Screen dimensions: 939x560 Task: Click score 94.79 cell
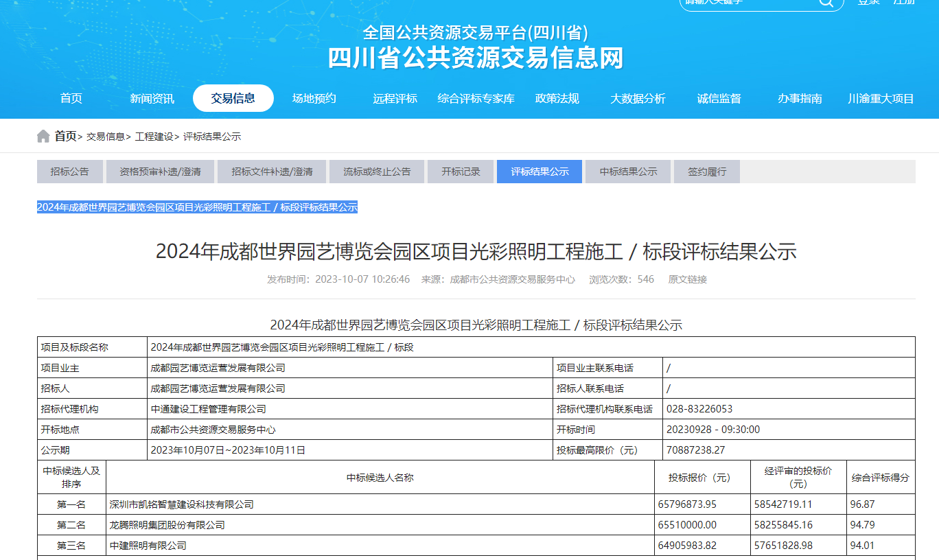(881, 525)
